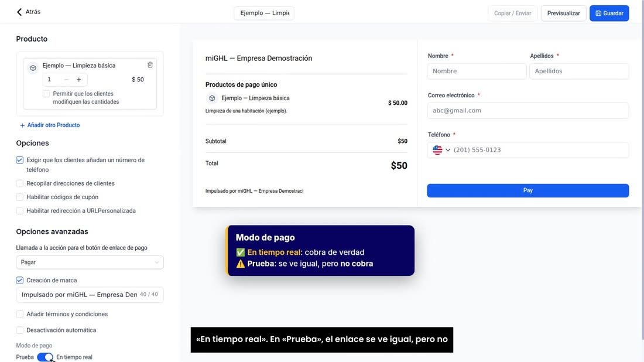The width and height of the screenshot is (644, 362).
Task: Click the US flag in phone field
Action: point(437,150)
